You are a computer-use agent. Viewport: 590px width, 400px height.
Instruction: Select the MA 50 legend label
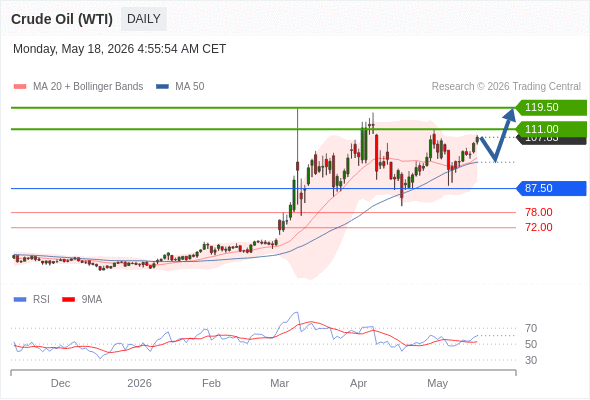click(190, 87)
